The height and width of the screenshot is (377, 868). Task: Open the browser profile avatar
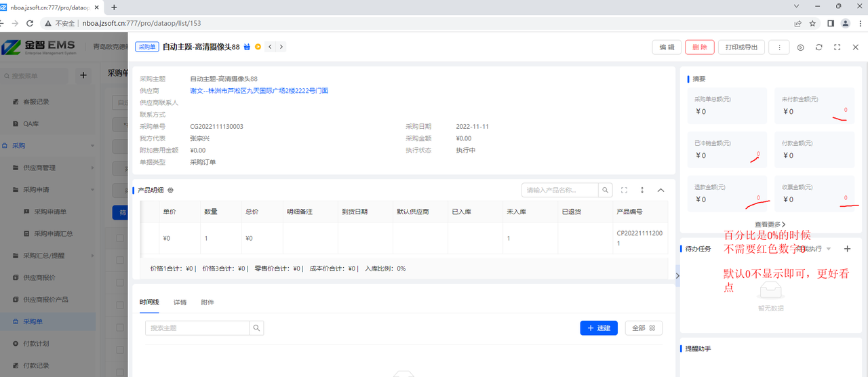click(845, 23)
